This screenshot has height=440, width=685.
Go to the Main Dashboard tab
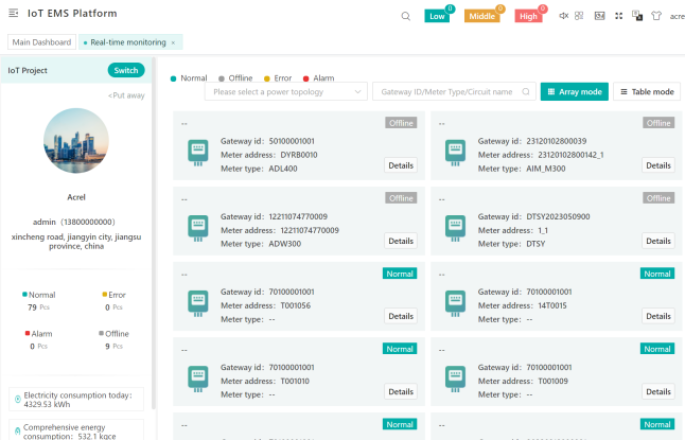(41, 42)
